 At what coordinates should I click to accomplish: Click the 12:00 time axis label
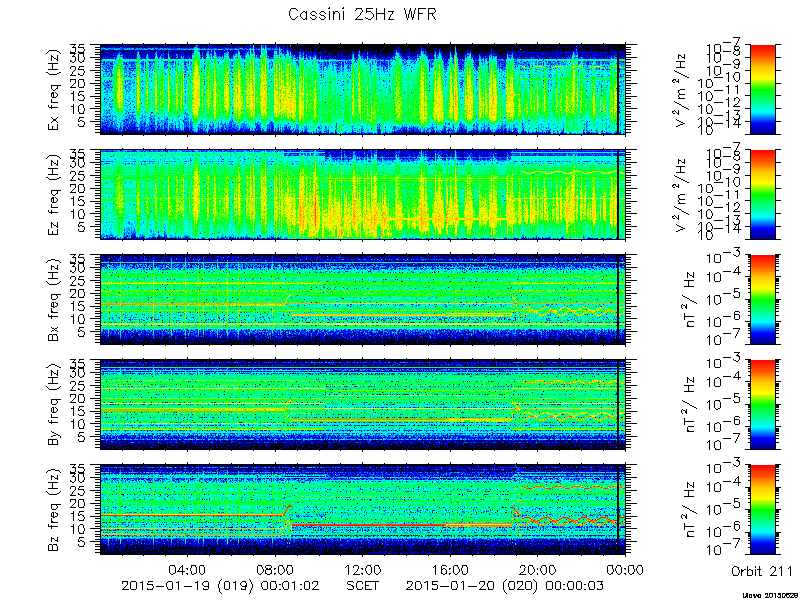tap(363, 569)
